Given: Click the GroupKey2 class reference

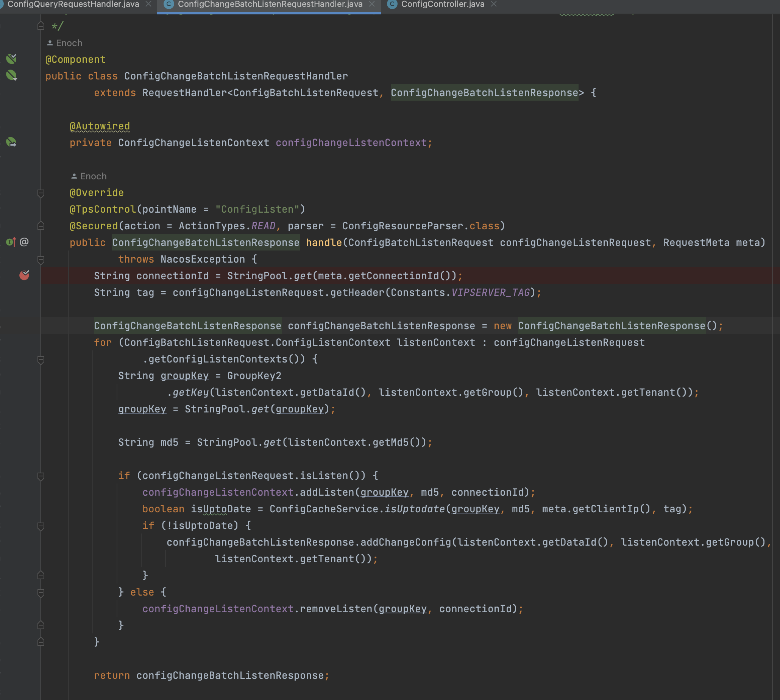Looking at the screenshot, I should click(254, 376).
